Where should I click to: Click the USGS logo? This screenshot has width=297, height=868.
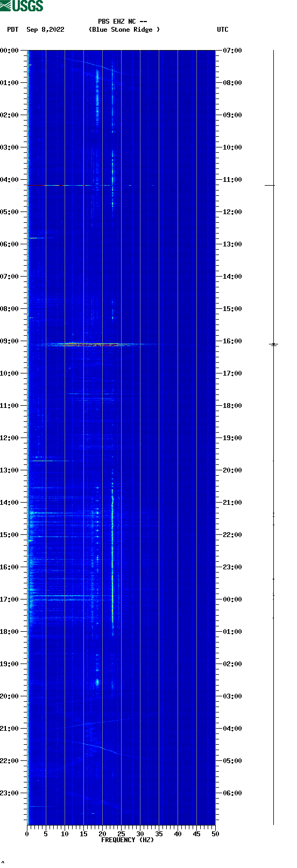point(22,6)
